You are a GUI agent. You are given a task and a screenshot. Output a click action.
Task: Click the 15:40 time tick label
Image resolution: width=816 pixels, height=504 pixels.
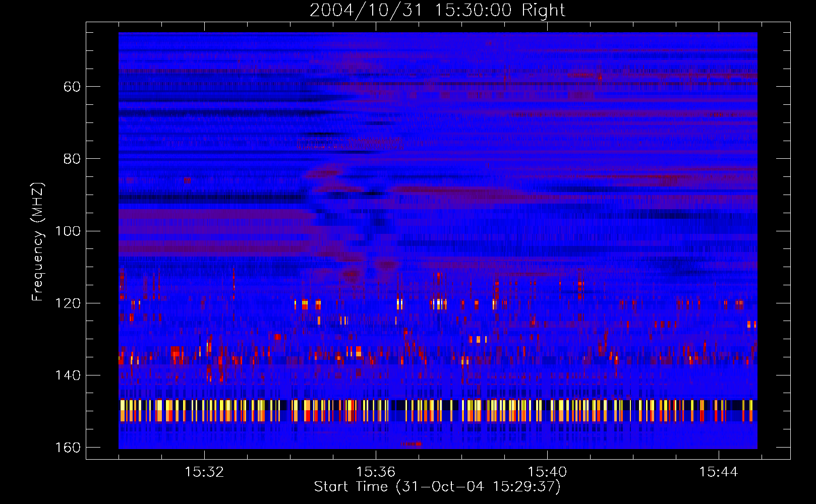(547, 472)
